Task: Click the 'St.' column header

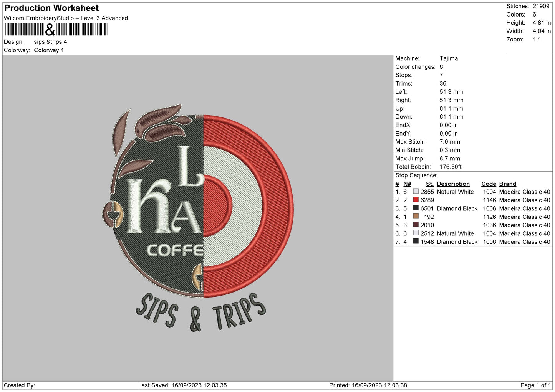Action: 430,184
